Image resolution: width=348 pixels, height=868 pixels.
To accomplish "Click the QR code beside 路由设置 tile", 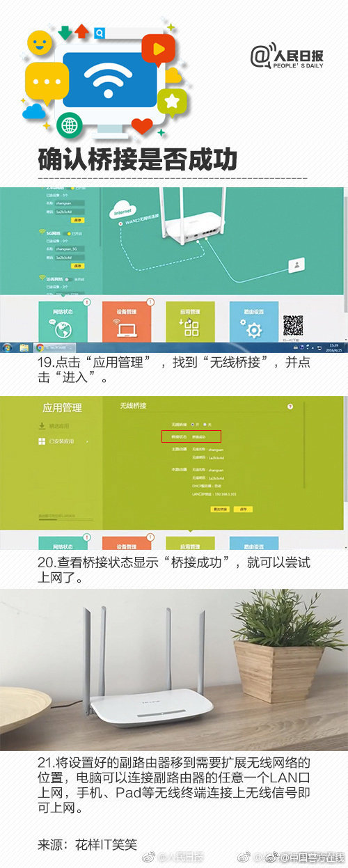I will (293, 326).
